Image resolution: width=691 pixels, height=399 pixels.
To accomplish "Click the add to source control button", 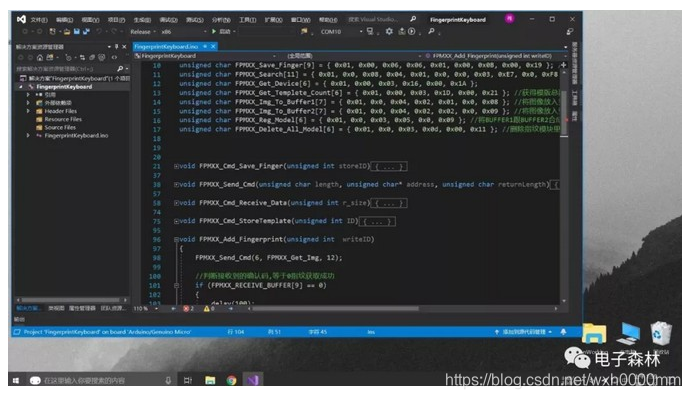I will (524, 332).
